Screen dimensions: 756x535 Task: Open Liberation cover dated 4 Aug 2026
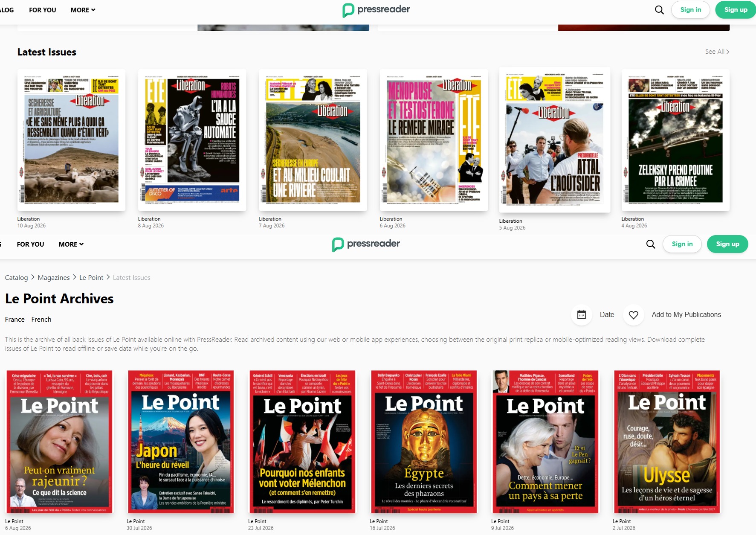[675, 140]
